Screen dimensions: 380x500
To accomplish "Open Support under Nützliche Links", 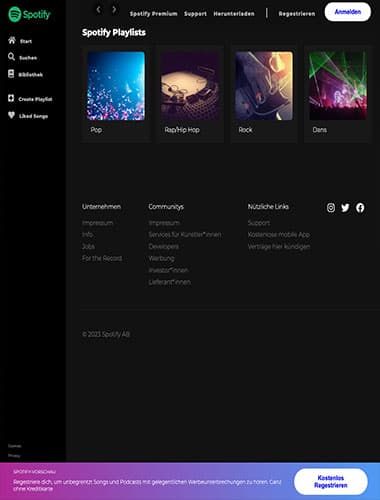I will 259,223.
